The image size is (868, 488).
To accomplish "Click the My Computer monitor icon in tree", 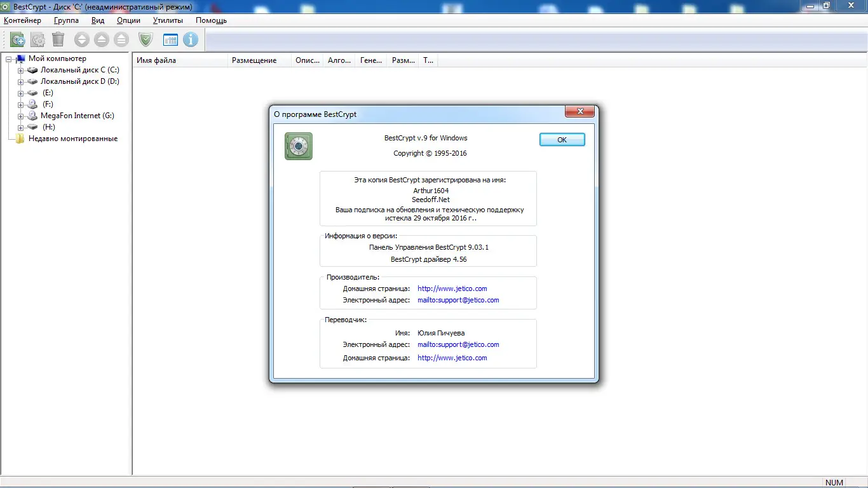I will 21,58.
